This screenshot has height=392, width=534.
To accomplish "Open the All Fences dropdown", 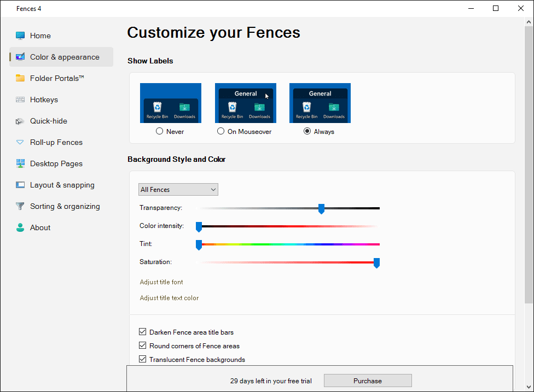I will pos(178,190).
